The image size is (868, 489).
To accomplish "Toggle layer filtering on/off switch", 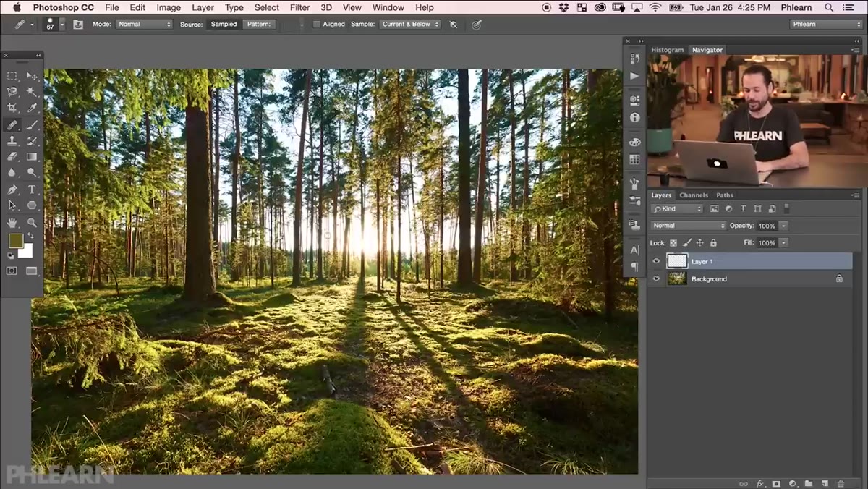I will pyautogui.click(x=787, y=208).
